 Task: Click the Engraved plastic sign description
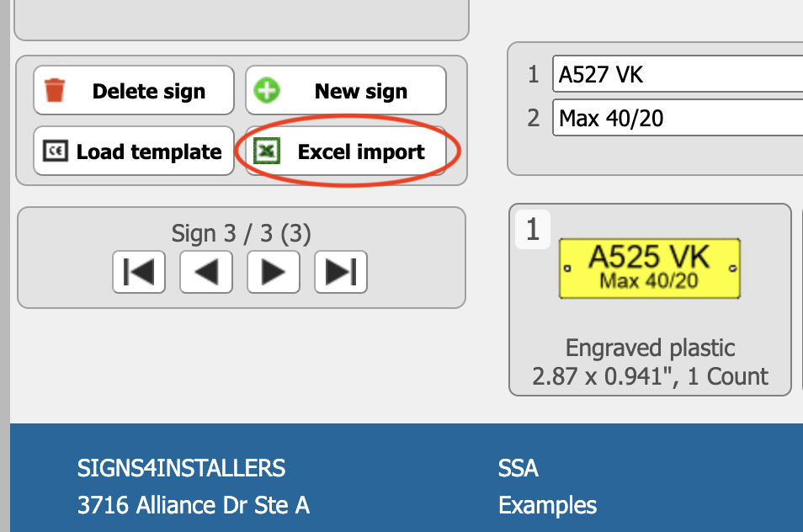coord(650,348)
